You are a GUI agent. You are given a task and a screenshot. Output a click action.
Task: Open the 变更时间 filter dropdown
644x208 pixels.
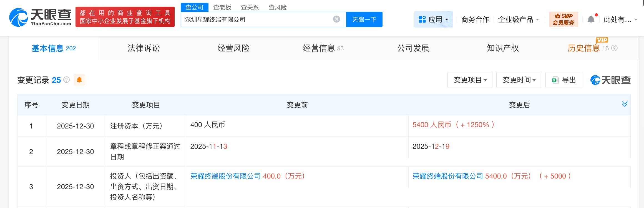pos(519,80)
